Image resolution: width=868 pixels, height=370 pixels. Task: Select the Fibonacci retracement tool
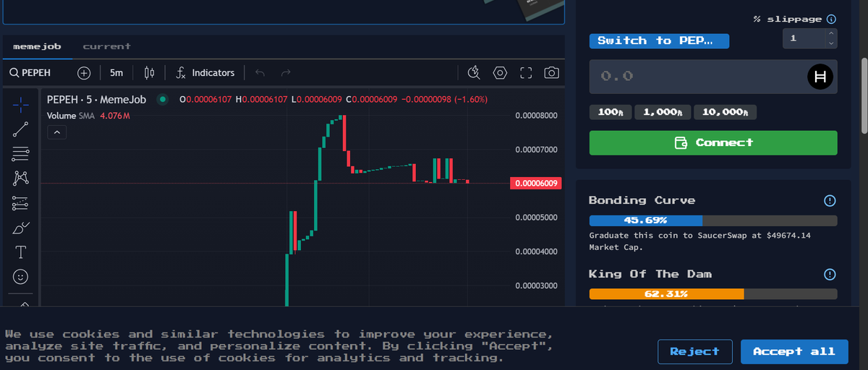(21, 154)
